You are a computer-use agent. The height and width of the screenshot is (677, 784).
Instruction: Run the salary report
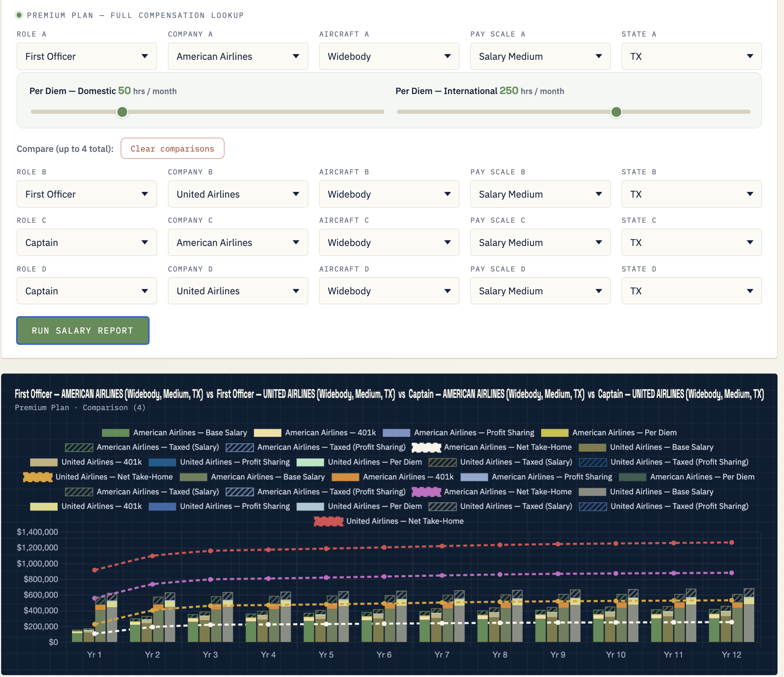(x=83, y=331)
